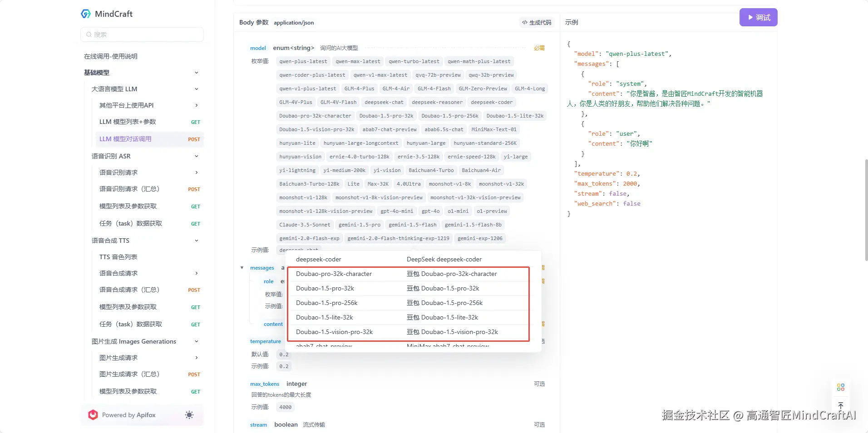Screen dimensions: 868x433
Task: Click the yi-lightning enum chip
Action: pyautogui.click(x=297, y=170)
